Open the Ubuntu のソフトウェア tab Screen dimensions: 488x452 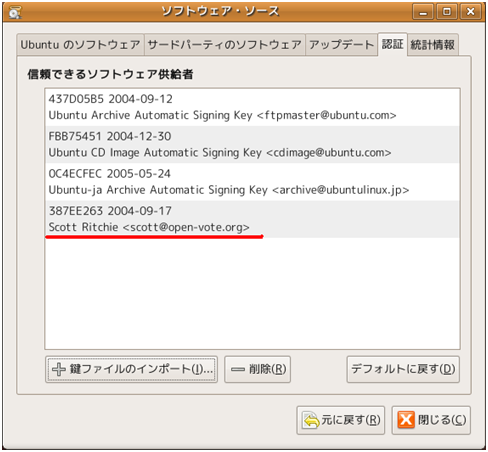[80, 45]
